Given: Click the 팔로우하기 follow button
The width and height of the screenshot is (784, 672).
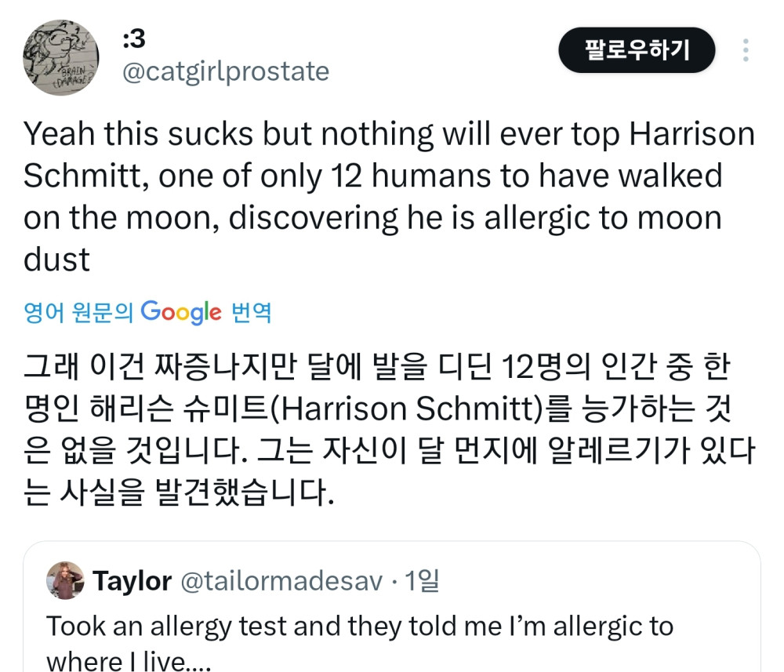Looking at the screenshot, I should click(x=637, y=50).
